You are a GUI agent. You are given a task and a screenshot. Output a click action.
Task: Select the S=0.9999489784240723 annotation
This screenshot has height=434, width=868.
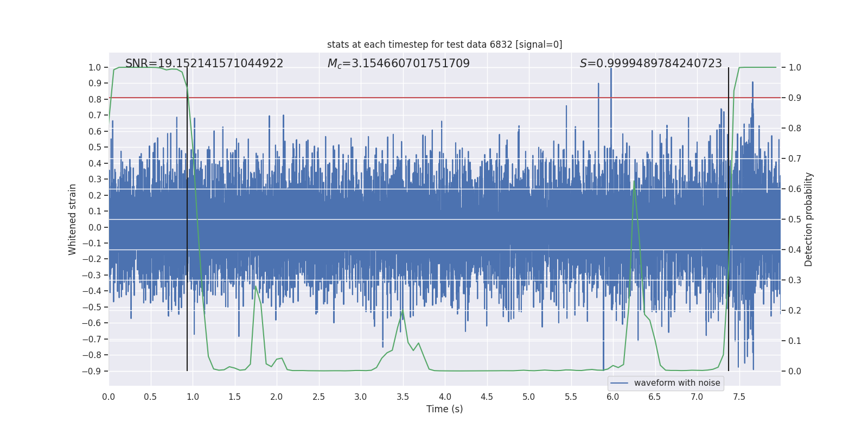651,63
